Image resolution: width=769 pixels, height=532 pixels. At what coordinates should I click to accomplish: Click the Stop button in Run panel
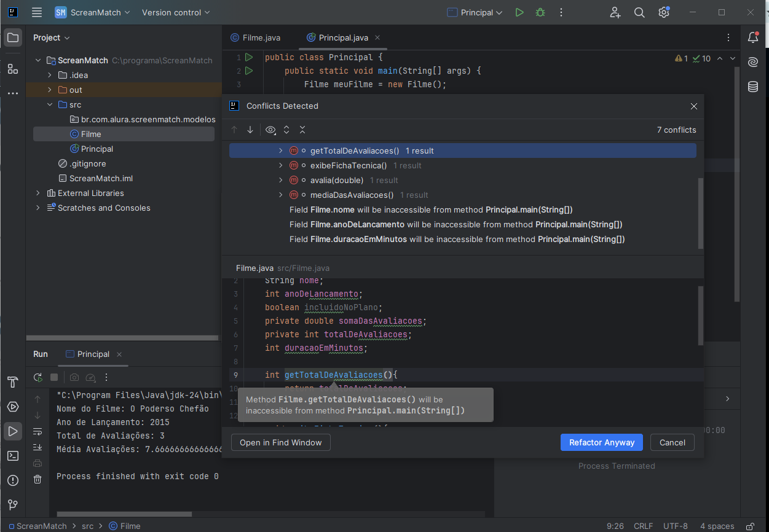54,377
